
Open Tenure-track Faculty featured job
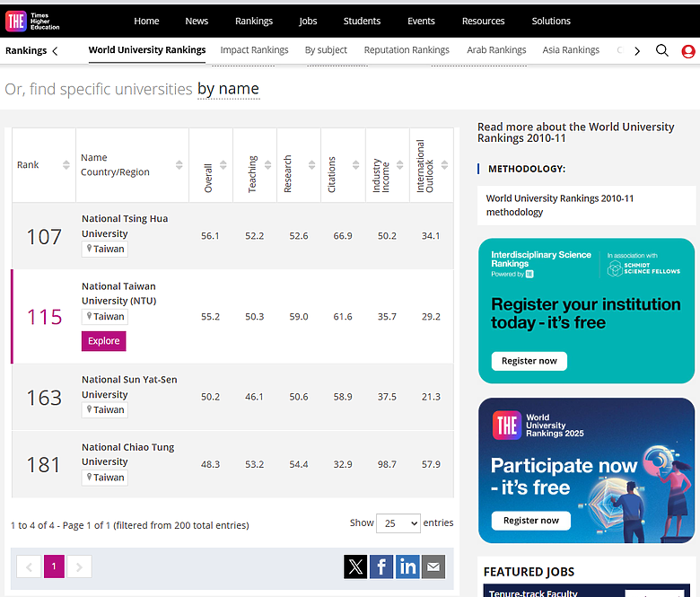[533, 593]
